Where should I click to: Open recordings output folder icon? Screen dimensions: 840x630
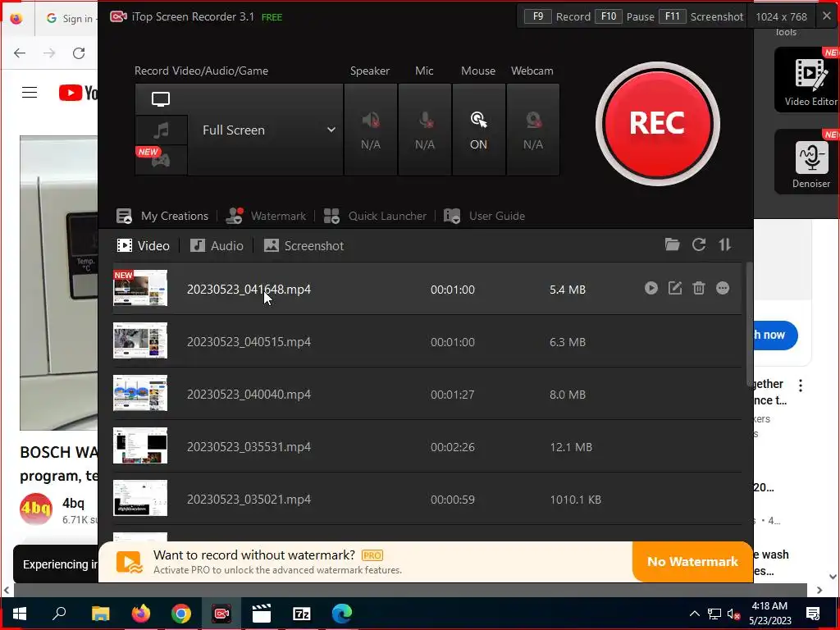[673, 244]
